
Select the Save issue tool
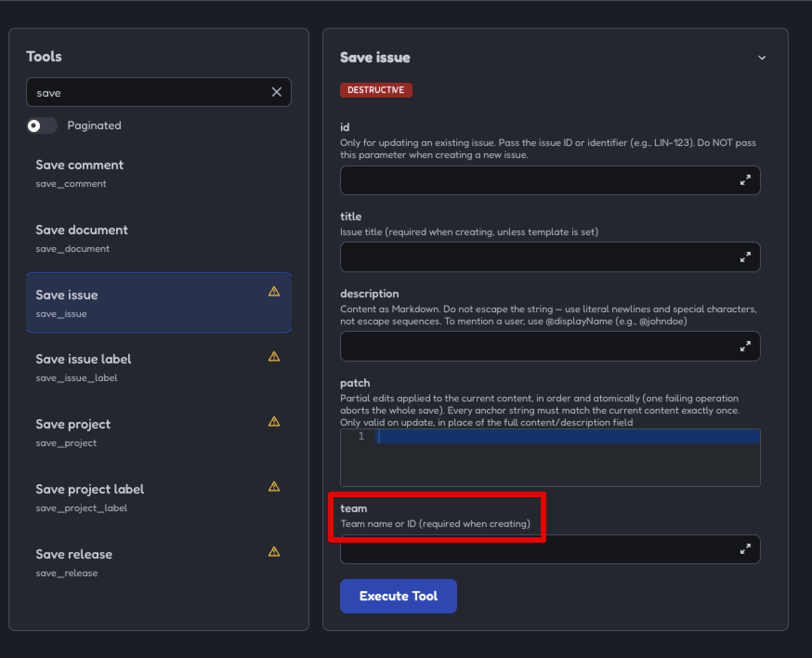pos(159,303)
